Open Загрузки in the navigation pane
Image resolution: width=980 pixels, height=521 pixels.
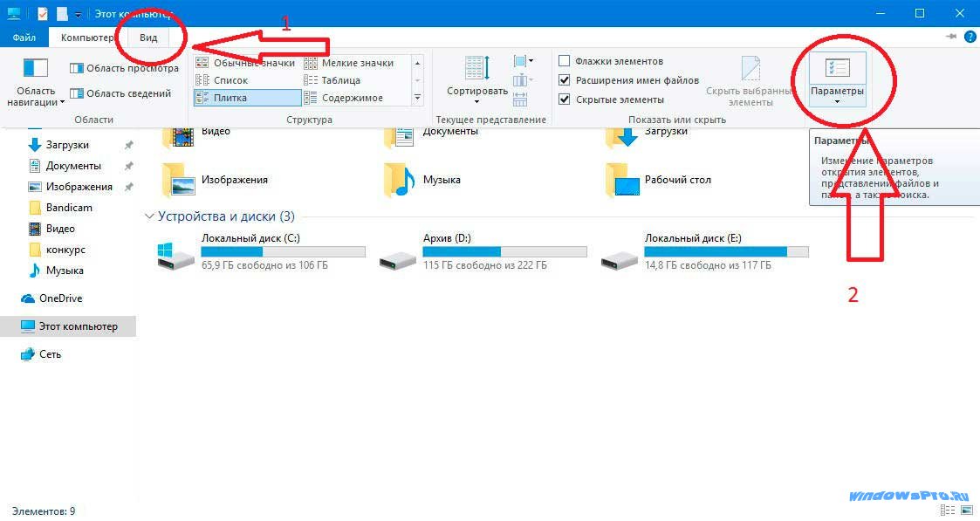pos(67,144)
